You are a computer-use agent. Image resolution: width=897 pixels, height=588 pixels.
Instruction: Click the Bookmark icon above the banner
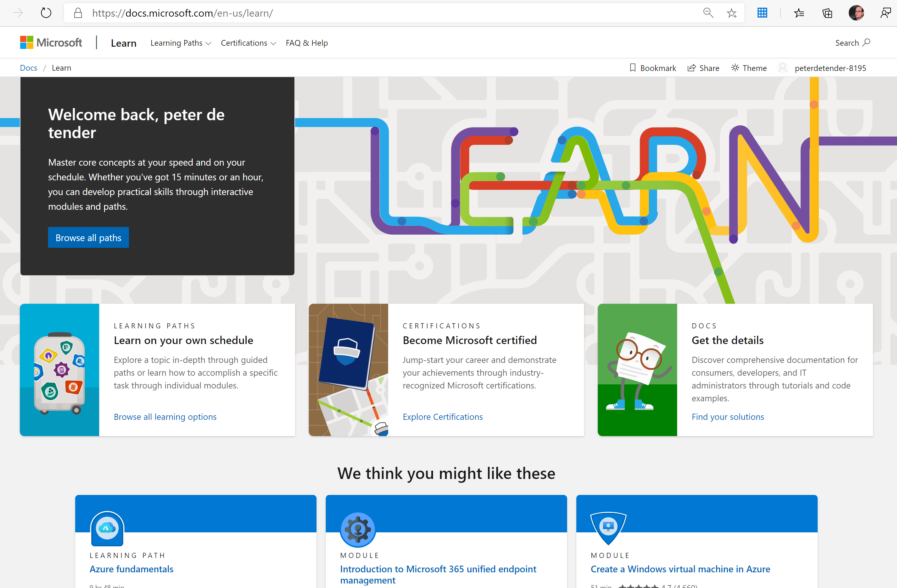(x=653, y=68)
